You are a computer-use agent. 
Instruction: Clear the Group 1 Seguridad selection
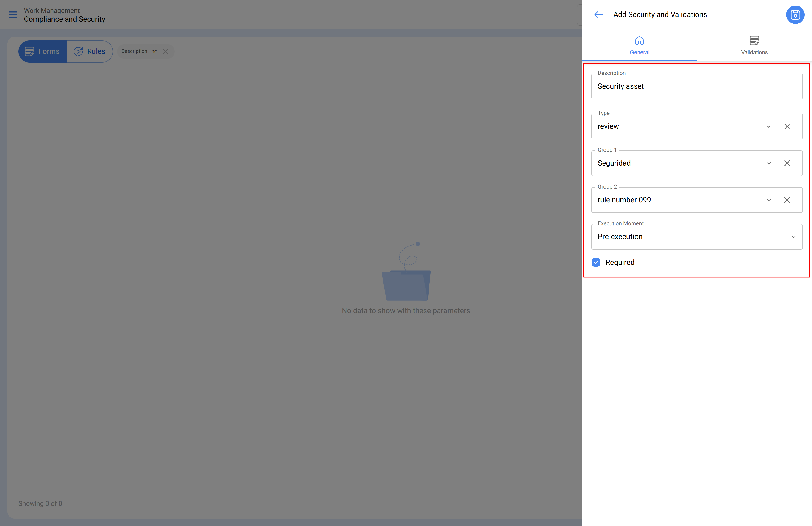point(787,163)
